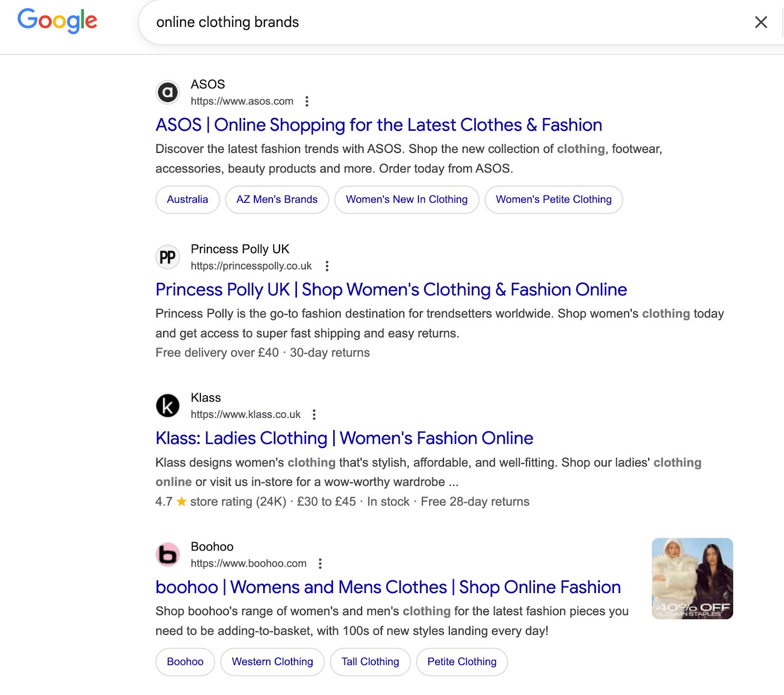Viewport: 784px width, 695px height.
Task: Click the Boohoo favicon icon
Action: (x=168, y=555)
